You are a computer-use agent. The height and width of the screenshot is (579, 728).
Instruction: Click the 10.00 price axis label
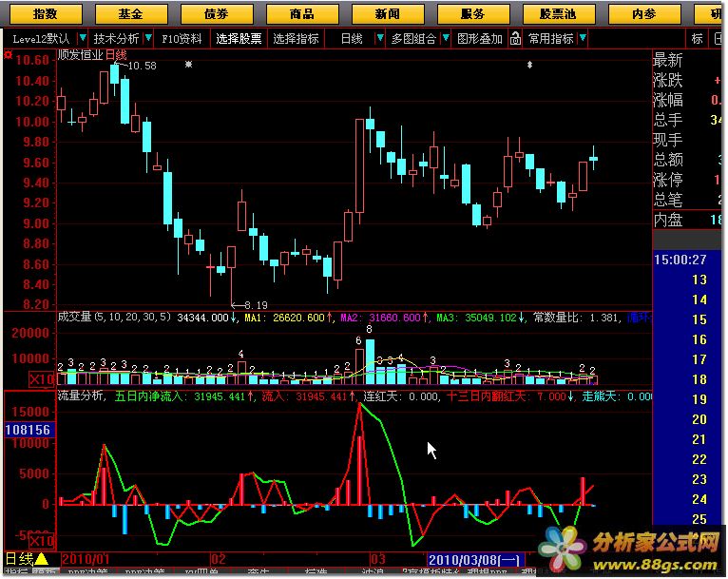[32, 122]
